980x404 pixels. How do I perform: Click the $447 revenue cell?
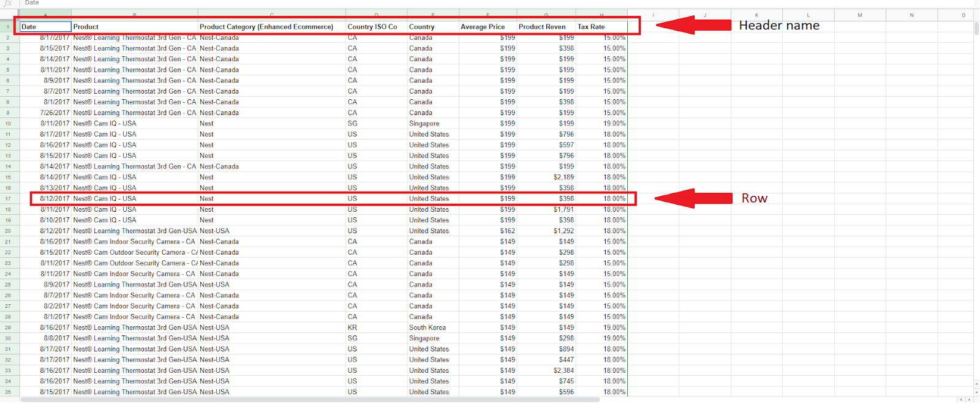[546, 360]
